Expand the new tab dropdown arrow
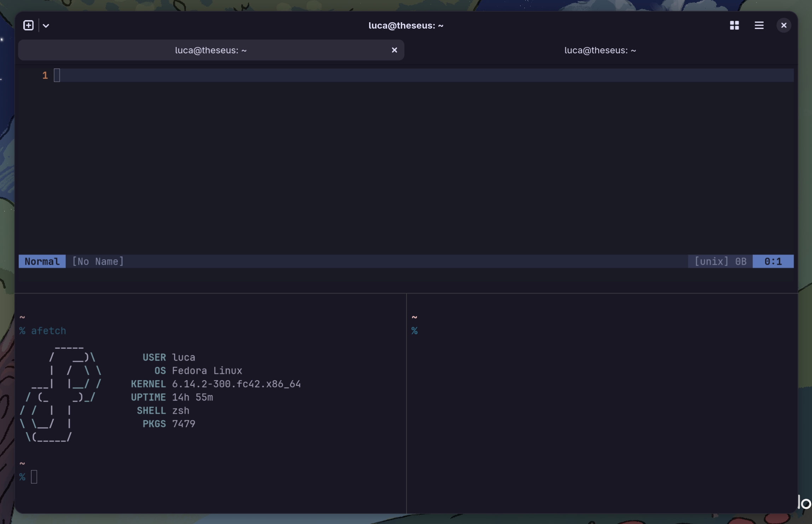Image resolution: width=812 pixels, height=524 pixels. click(46, 25)
